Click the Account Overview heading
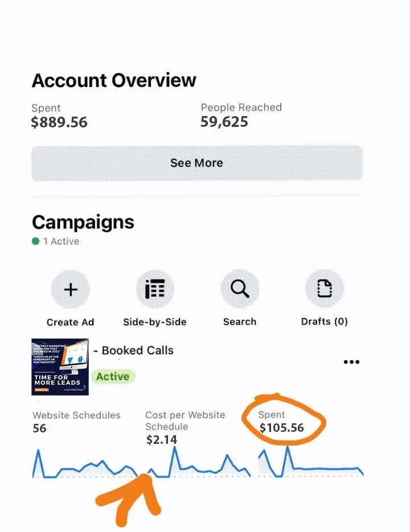Image resolution: width=410 pixels, height=532 pixels. click(x=114, y=80)
